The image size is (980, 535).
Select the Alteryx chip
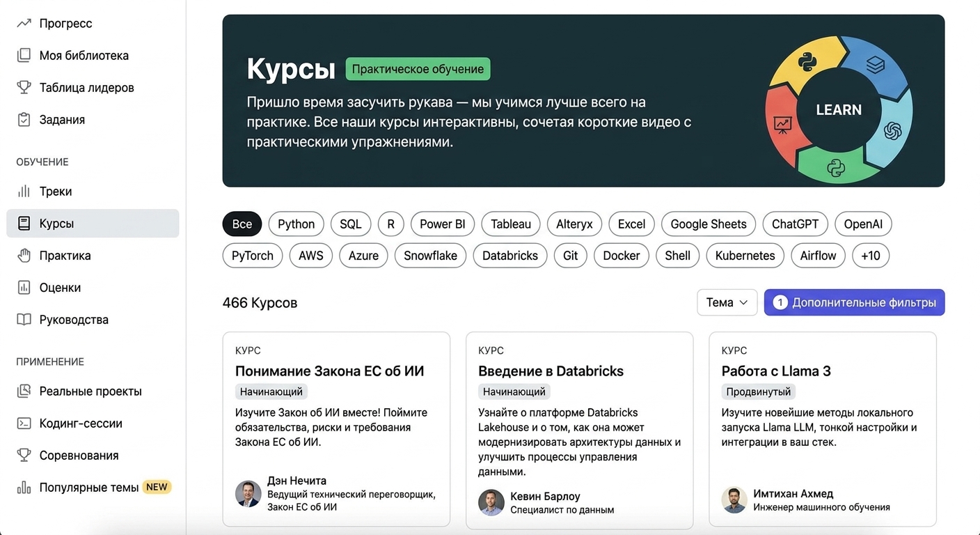(x=574, y=224)
